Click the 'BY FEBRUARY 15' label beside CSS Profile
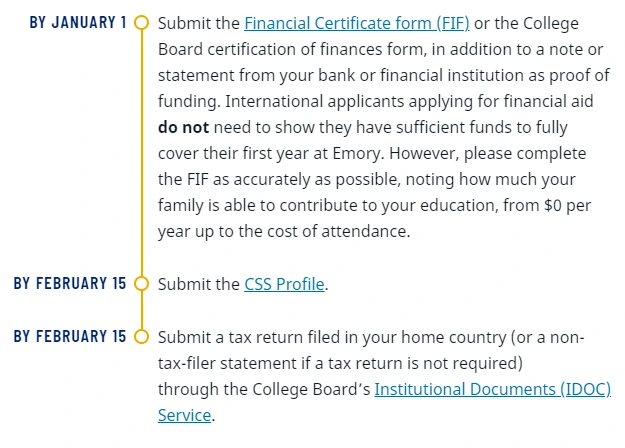 [70, 284]
